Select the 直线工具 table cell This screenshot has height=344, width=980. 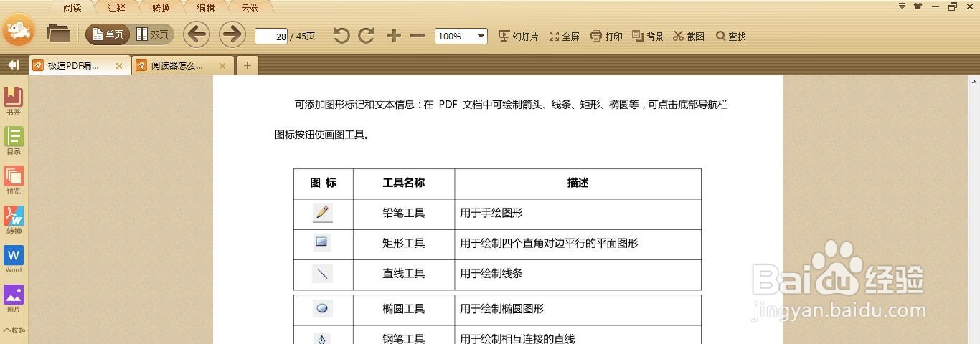pos(404,274)
